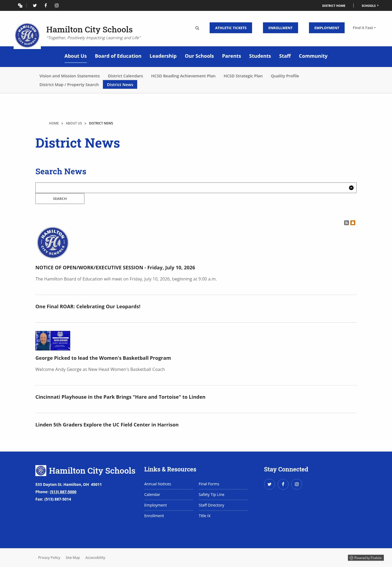The image size is (392, 567).
Task: Open the Instagram icon in the top bar
Action: pyautogui.click(x=57, y=5)
